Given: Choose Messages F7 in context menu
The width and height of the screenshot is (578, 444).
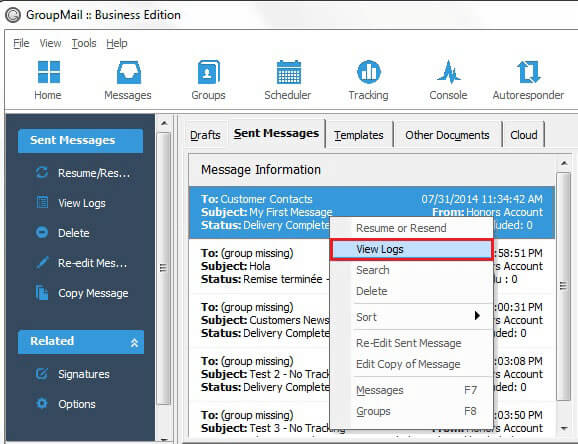Looking at the screenshot, I should [411, 390].
